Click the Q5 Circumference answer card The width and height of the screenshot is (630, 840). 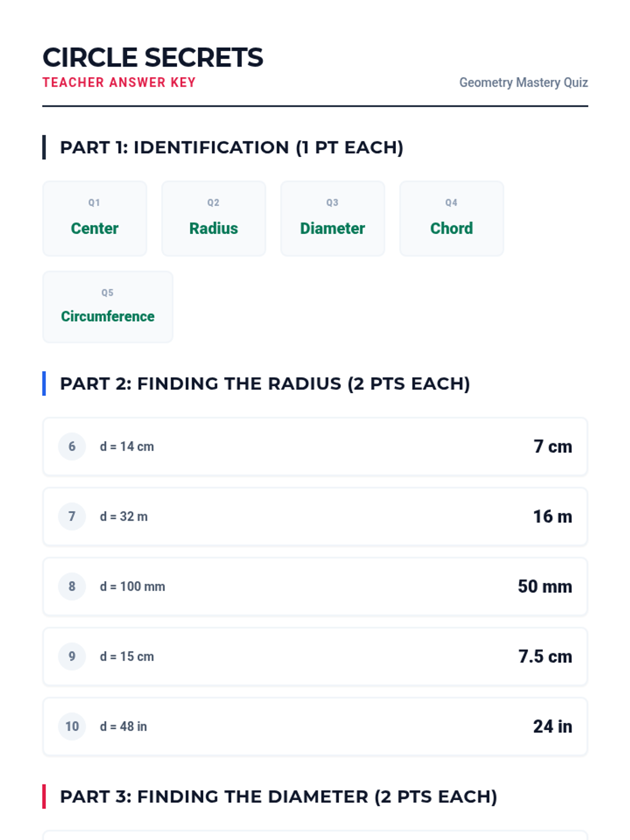tap(108, 307)
